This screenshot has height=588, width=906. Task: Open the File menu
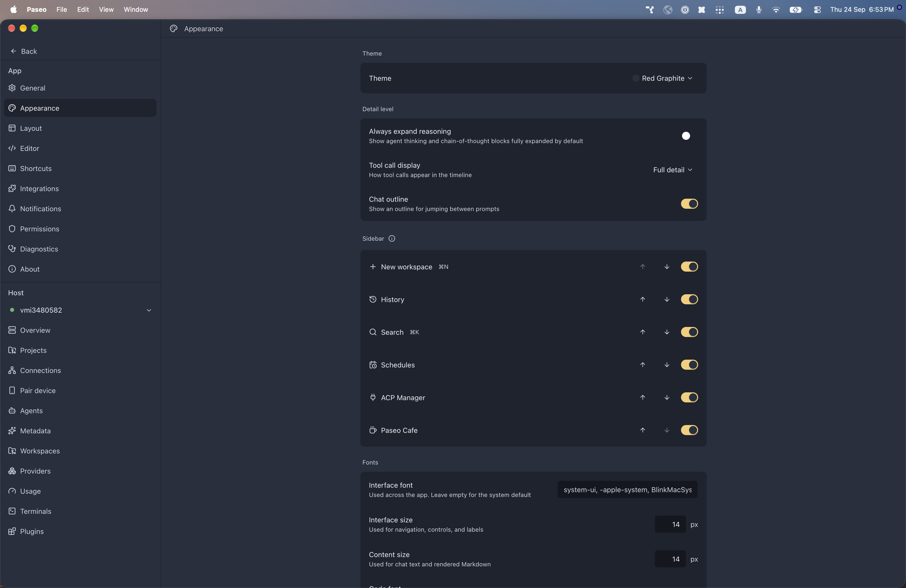coord(62,10)
